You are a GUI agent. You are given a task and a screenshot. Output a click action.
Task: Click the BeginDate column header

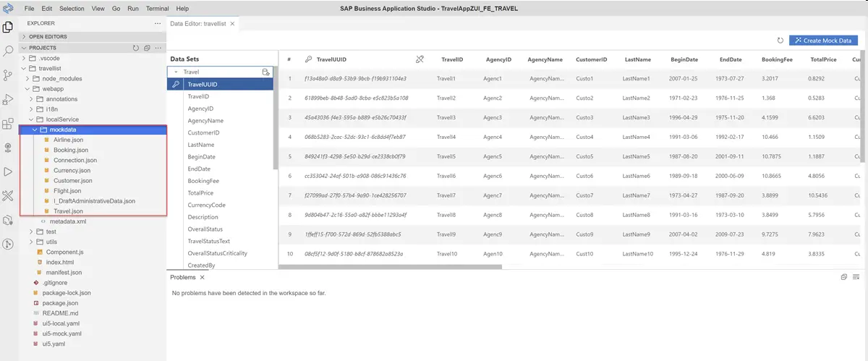point(684,59)
